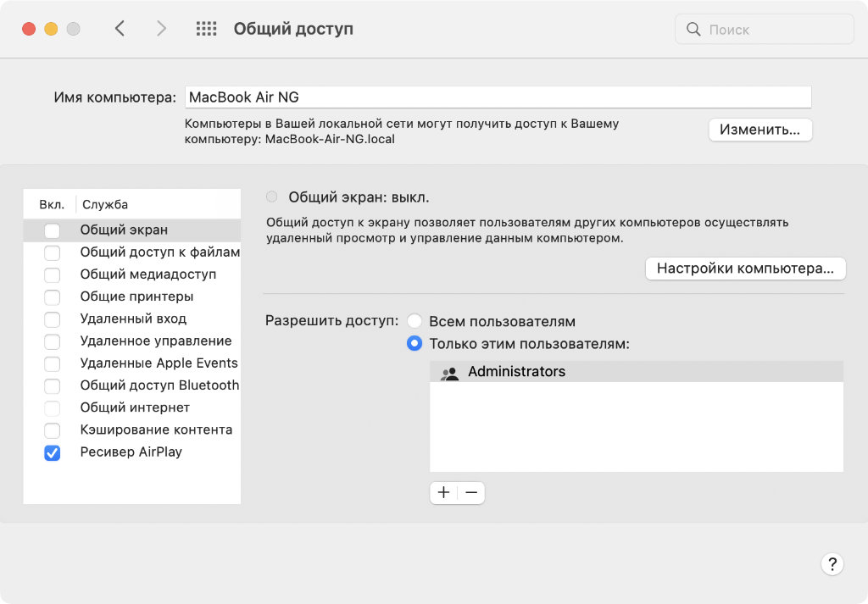Select Только этим пользователям radio button
Image resolution: width=868 pixels, height=604 pixels.
point(415,344)
